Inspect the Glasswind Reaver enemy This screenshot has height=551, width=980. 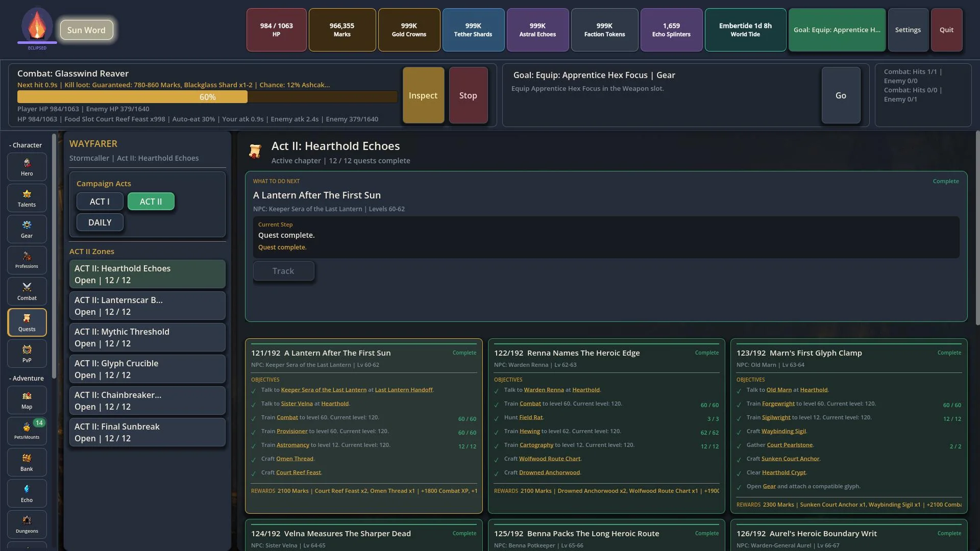point(423,95)
